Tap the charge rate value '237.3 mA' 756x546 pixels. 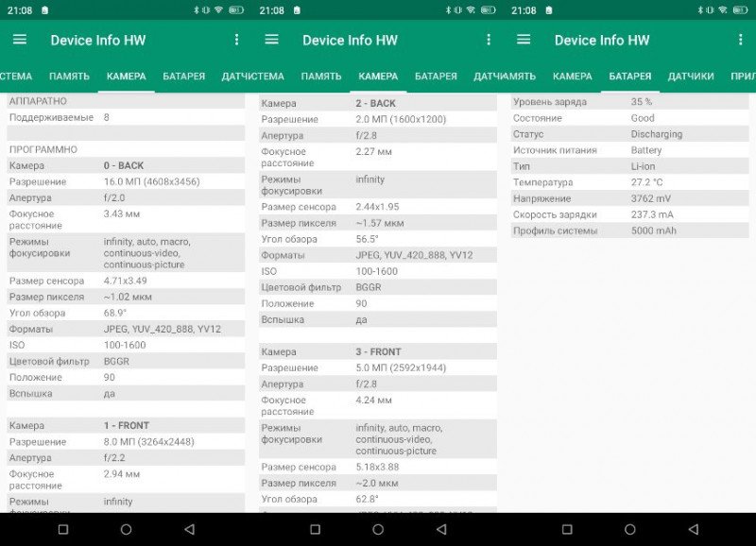(652, 214)
